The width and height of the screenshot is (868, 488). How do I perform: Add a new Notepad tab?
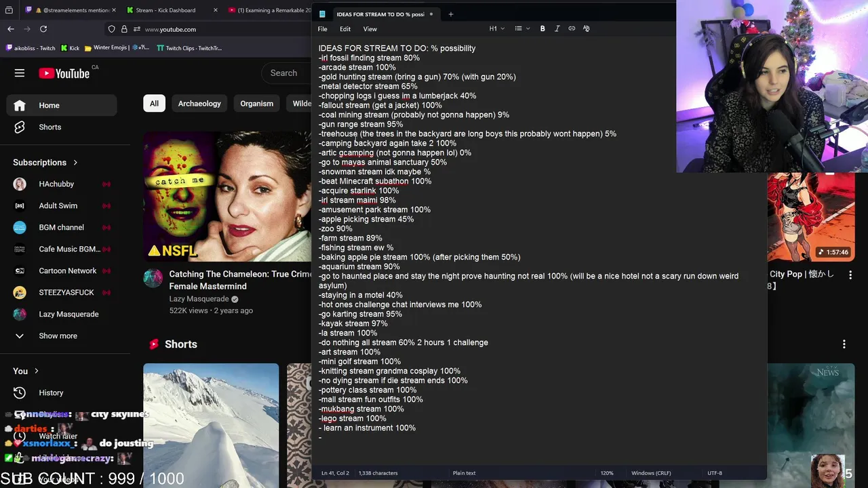point(450,14)
